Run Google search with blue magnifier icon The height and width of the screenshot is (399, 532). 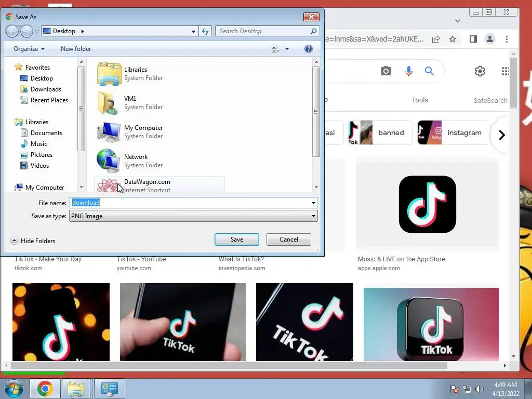pyautogui.click(x=429, y=71)
